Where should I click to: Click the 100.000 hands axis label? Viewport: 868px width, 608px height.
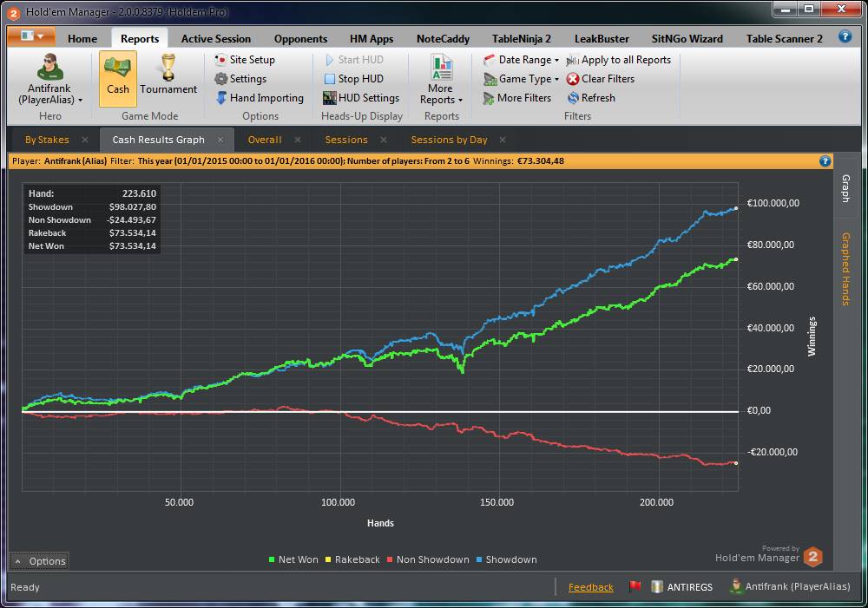339,502
